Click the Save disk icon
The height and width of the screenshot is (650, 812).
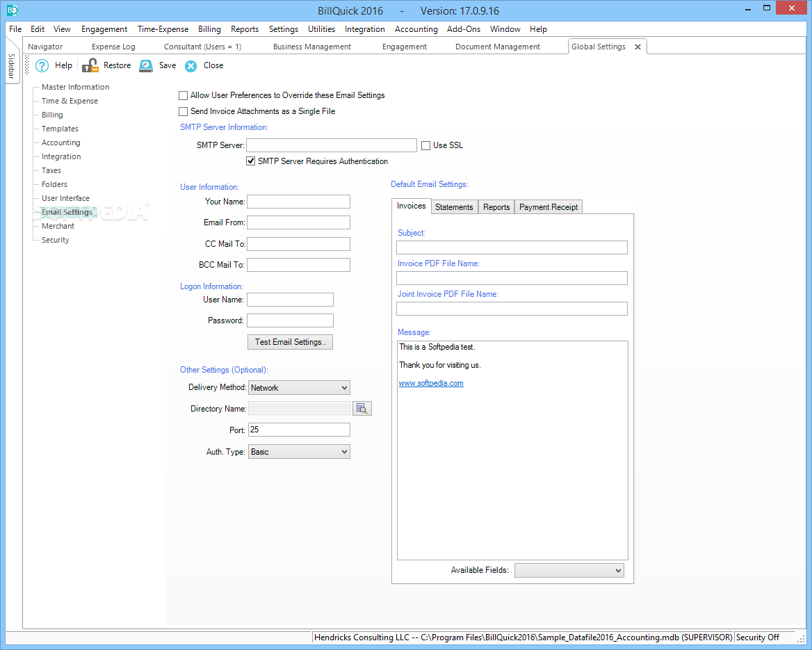[x=146, y=65]
